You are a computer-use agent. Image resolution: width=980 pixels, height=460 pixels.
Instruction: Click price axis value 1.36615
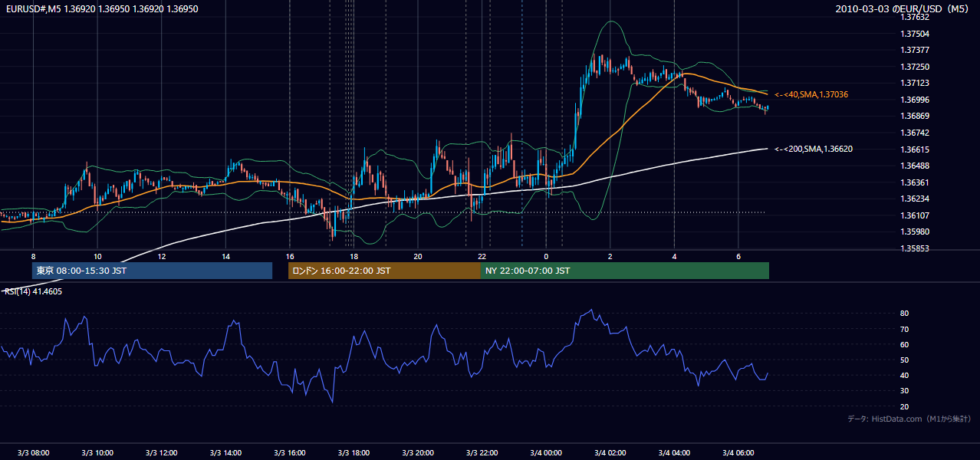pos(914,149)
